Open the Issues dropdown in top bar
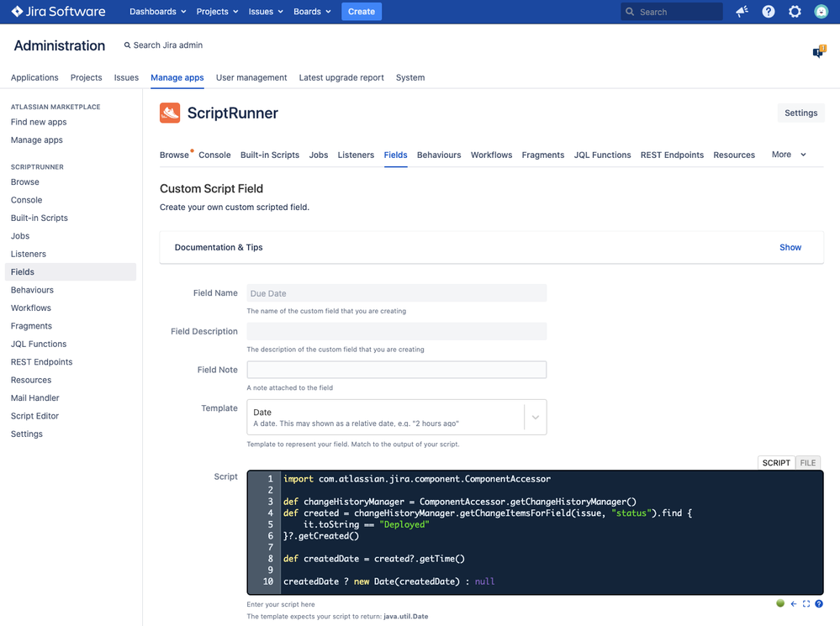Image resolution: width=840 pixels, height=626 pixels. coord(265,11)
